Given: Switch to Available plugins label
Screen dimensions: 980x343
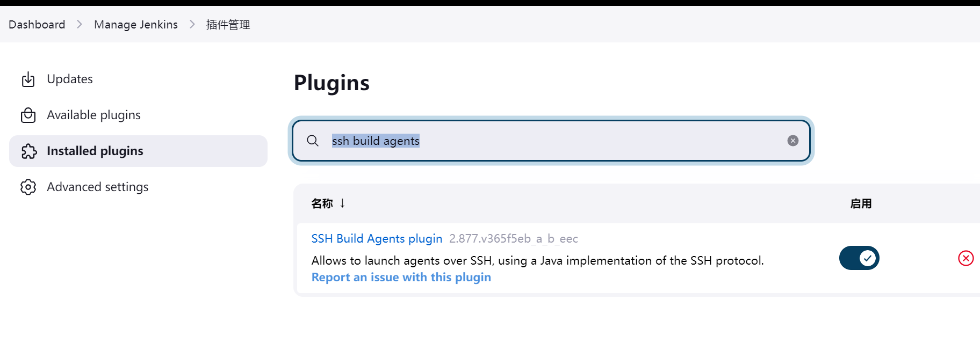Looking at the screenshot, I should [93, 115].
